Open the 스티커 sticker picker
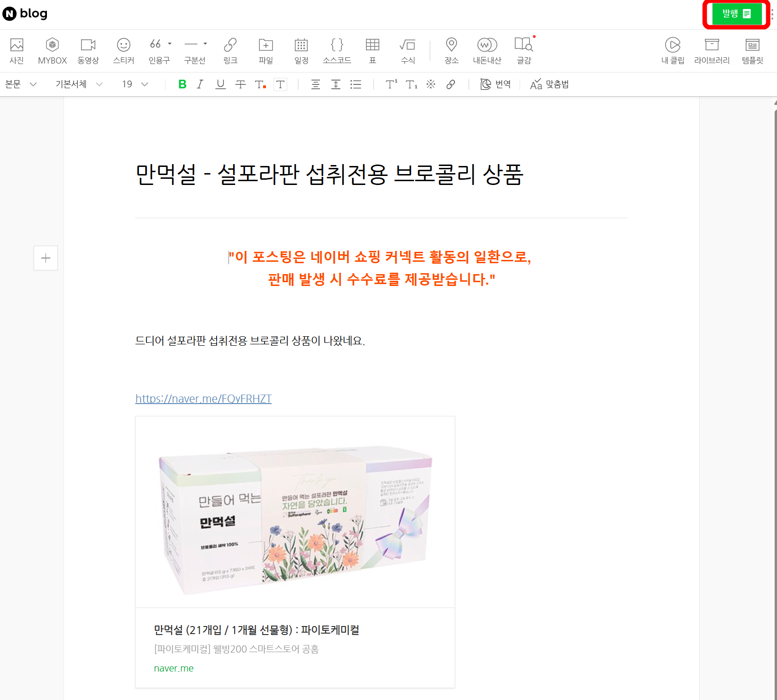Viewport: 777px width, 700px height. coord(124,51)
